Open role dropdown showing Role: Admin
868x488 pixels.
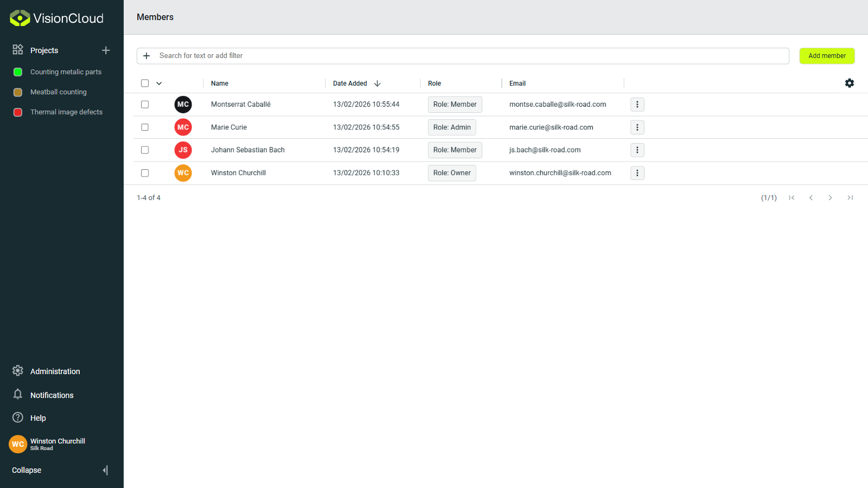451,127
